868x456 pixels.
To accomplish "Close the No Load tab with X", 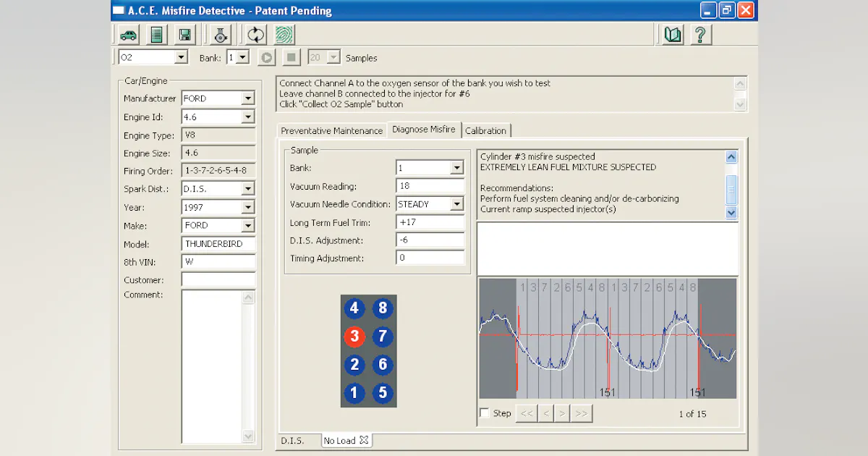I will coord(364,440).
